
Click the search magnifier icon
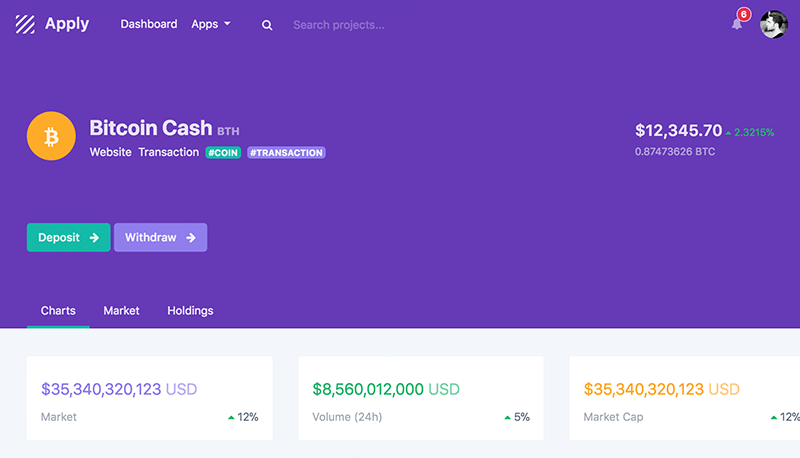[x=267, y=25]
